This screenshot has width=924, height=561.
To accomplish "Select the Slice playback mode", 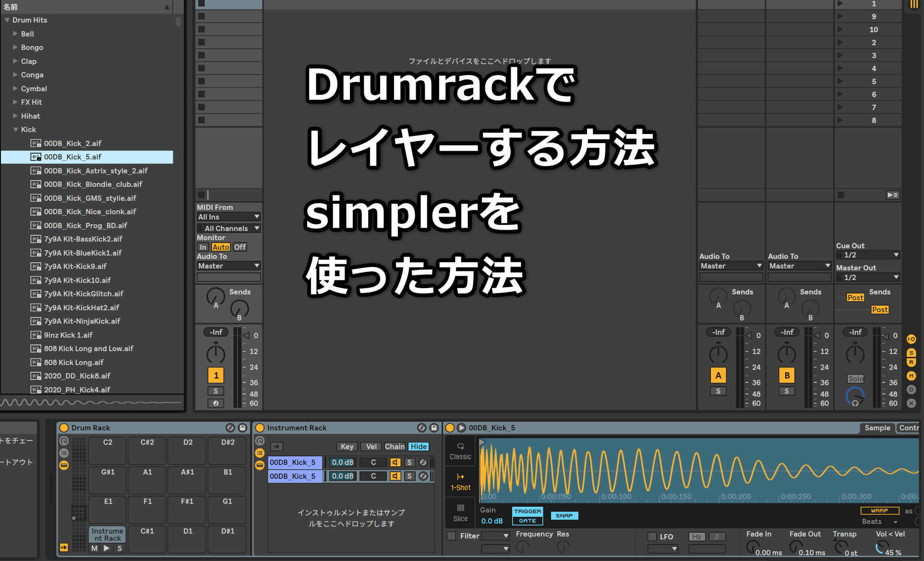I will (460, 512).
